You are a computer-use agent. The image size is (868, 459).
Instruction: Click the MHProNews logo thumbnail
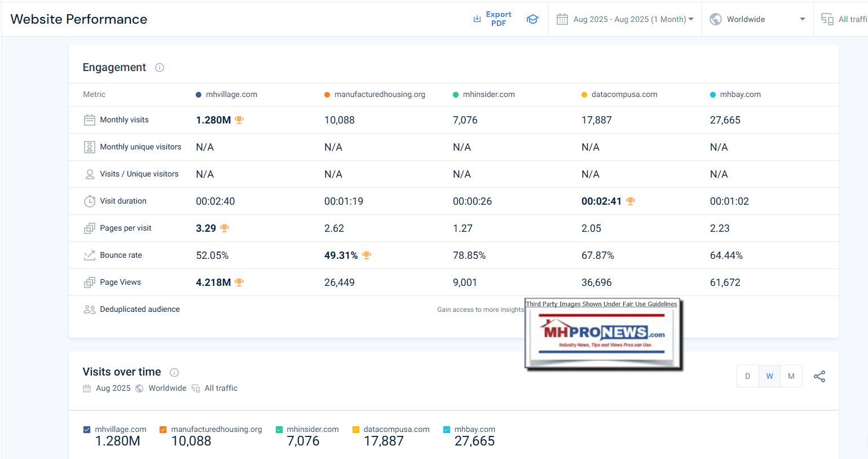[602, 336]
